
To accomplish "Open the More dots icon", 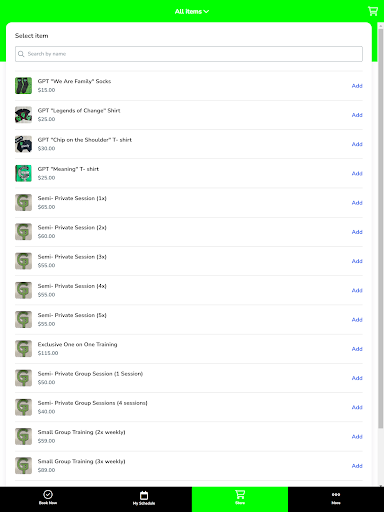I will click(x=336, y=494).
